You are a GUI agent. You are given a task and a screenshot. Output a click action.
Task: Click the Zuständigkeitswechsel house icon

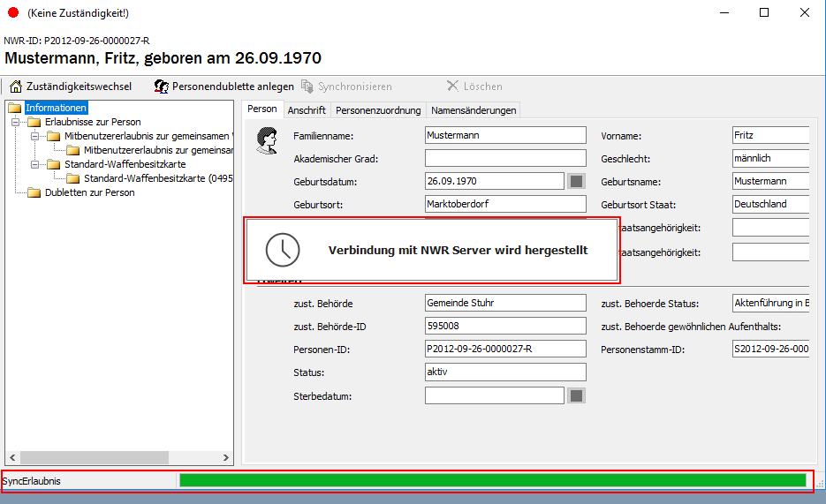click(x=15, y=87)
